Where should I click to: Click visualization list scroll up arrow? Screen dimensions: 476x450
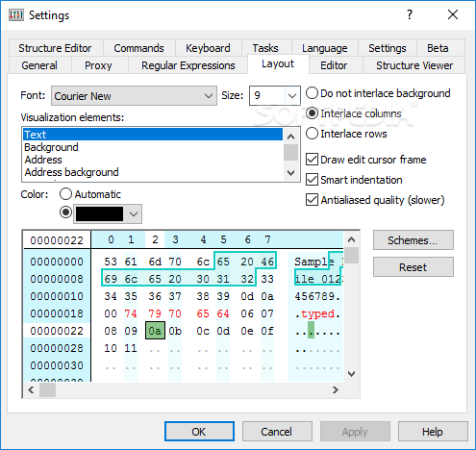pyautogui.click(x=290, y=137)
